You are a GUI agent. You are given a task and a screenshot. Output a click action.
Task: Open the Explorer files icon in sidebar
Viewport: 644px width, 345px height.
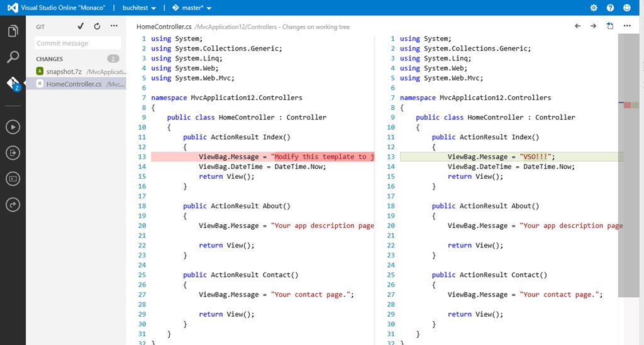13,31
